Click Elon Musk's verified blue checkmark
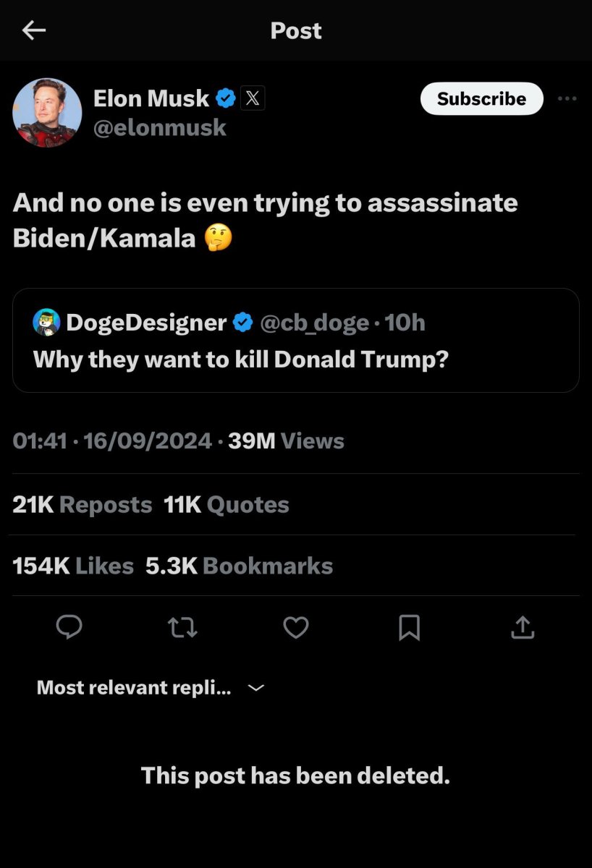The image size is (592, 868). [226, 98]
